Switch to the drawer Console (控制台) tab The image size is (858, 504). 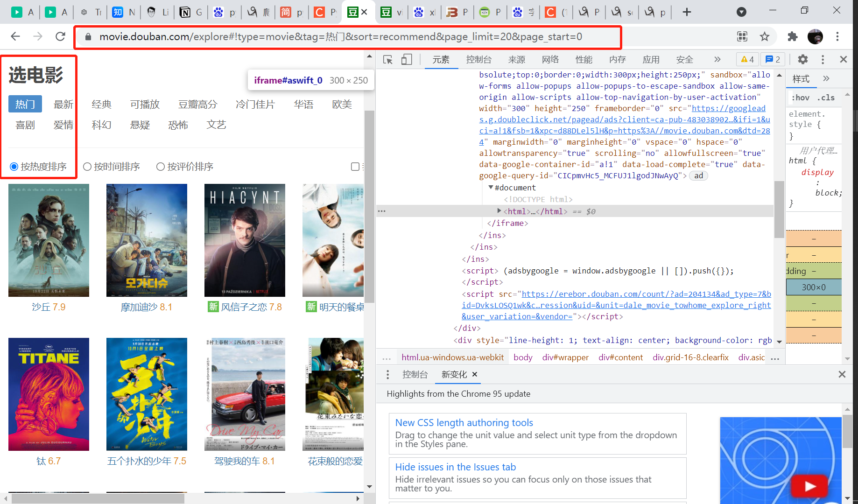pos(415,374)
